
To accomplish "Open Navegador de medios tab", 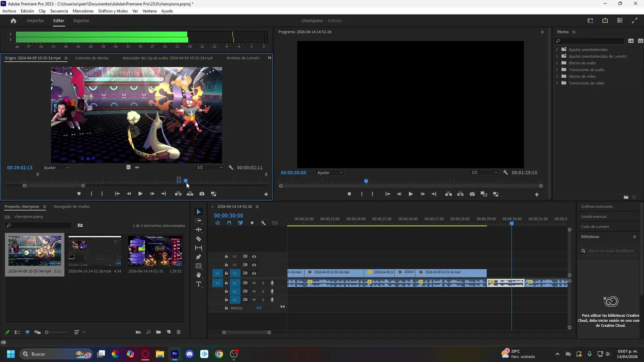I will [71, 207].
